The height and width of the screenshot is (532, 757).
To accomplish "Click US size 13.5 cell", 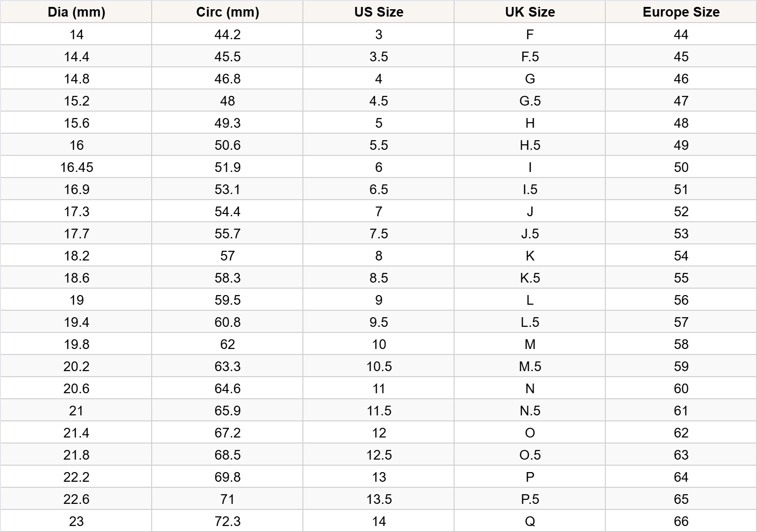I will pos(378,499).
